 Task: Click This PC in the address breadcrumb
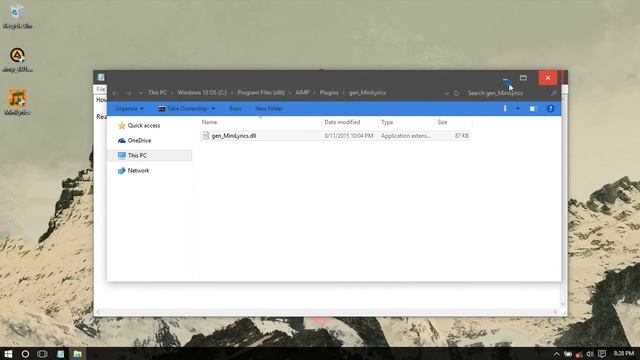(x=157, y=93)
